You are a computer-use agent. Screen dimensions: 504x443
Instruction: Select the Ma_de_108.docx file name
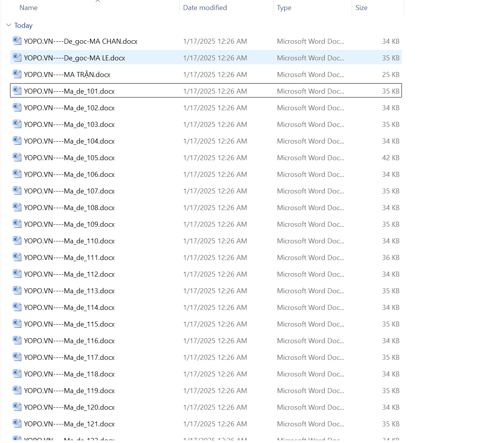tap(69, 208)
